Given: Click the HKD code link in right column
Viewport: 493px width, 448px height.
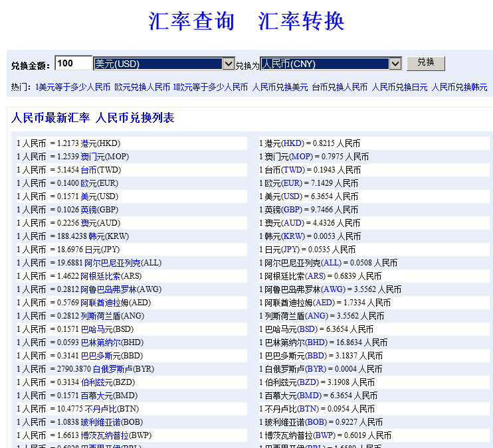Looking at the screenshot, I should tap(292, 143).
